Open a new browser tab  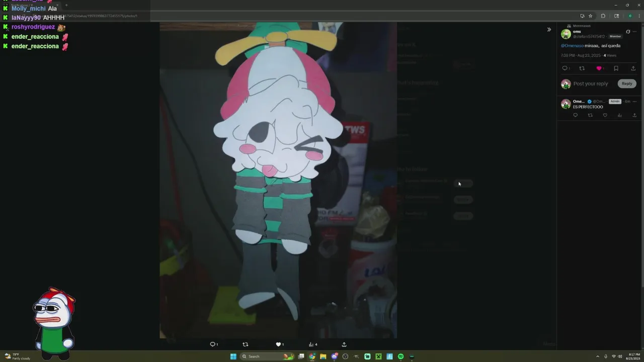[x=66, y=5]
